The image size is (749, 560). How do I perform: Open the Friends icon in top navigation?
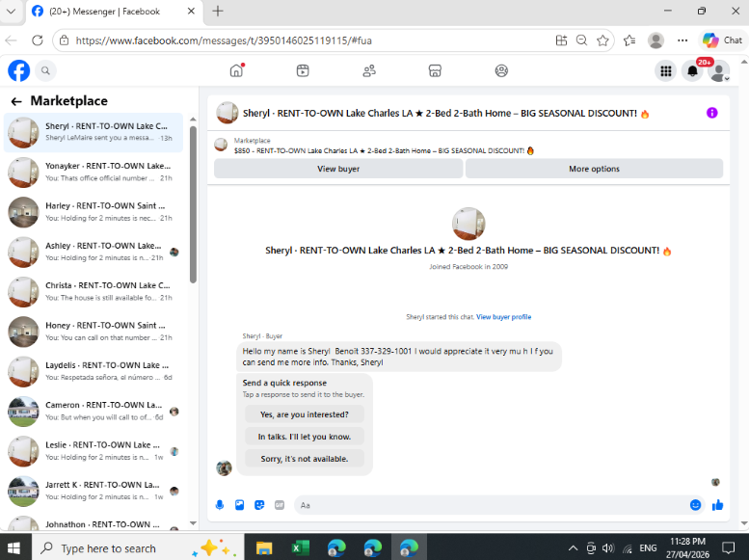(369, 70)
